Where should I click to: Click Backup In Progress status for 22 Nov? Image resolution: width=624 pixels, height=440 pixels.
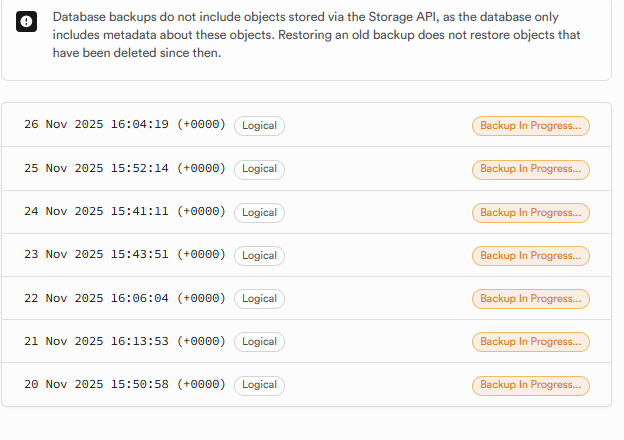point(530,298)
